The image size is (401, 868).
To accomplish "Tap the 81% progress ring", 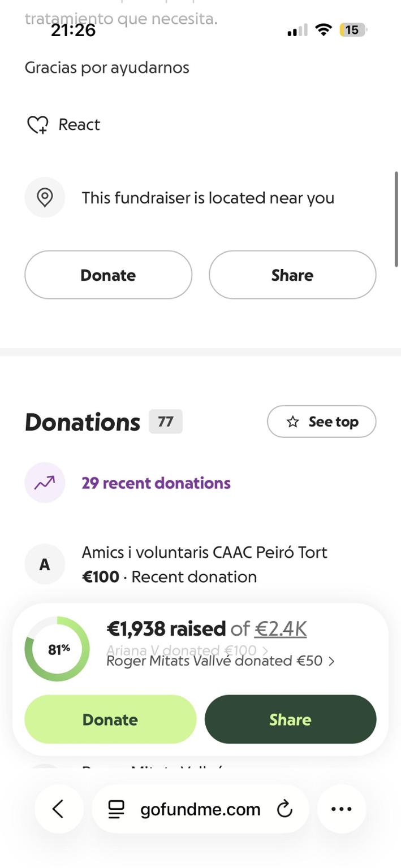I will (x=57, y=649).
